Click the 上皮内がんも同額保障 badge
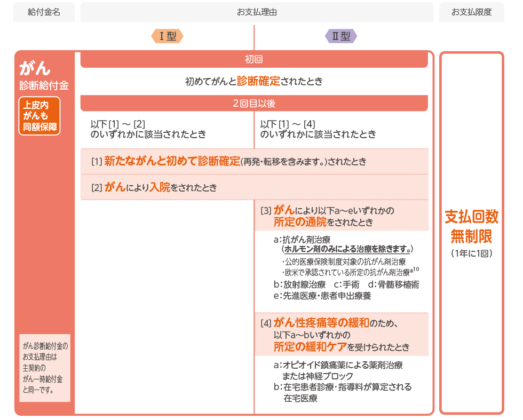The image size is (523, 420). (x=39, y=116)
